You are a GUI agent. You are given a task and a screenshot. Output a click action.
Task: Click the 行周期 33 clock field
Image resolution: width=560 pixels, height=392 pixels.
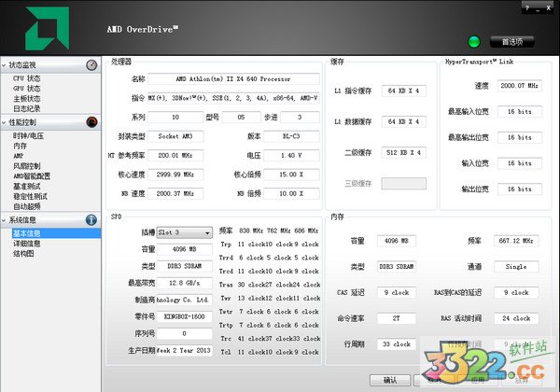tap(397, 344)
